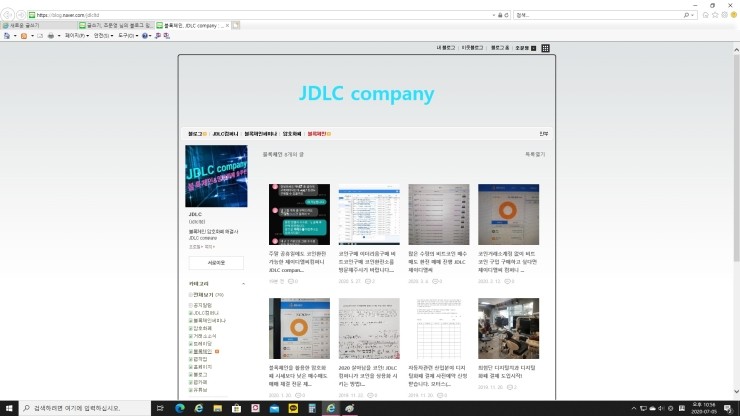Screen dimensions: 740x416
Task: Open 암호화폐 category in sidebar
Action: click(x=202, y=328)
